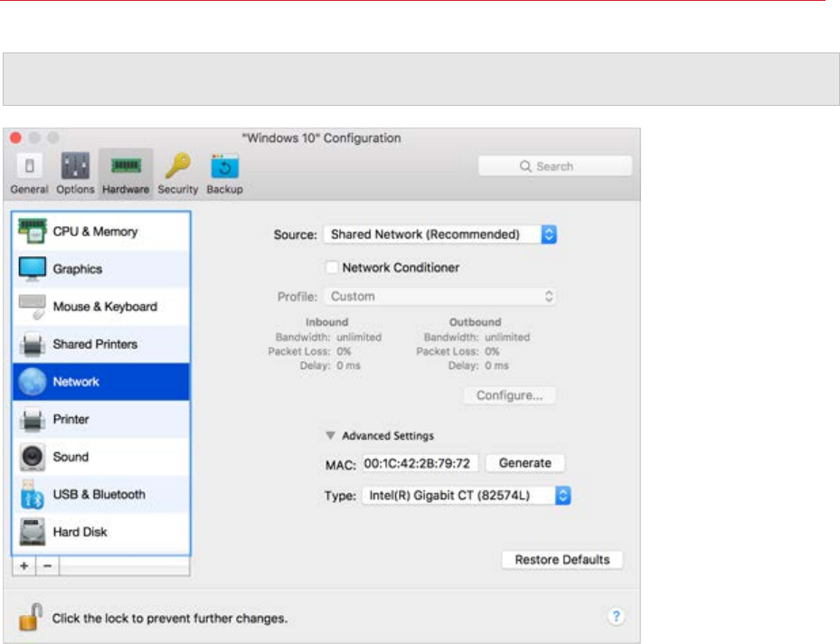Image resolution: width=840 pixels, height=644 pixels.
Task: Click inside the MAC address field
Action: click(420, 463)
